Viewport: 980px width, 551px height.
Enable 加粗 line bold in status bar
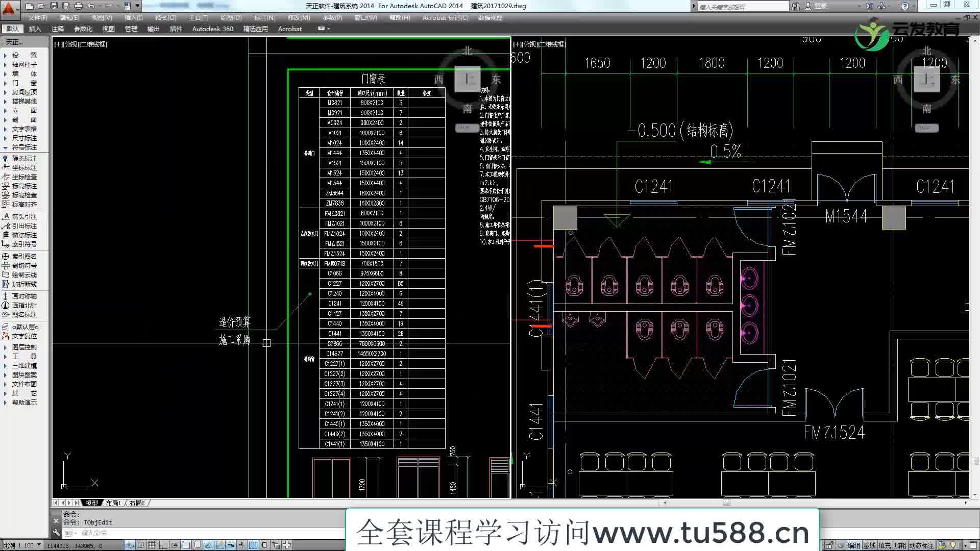click(900, 544)
